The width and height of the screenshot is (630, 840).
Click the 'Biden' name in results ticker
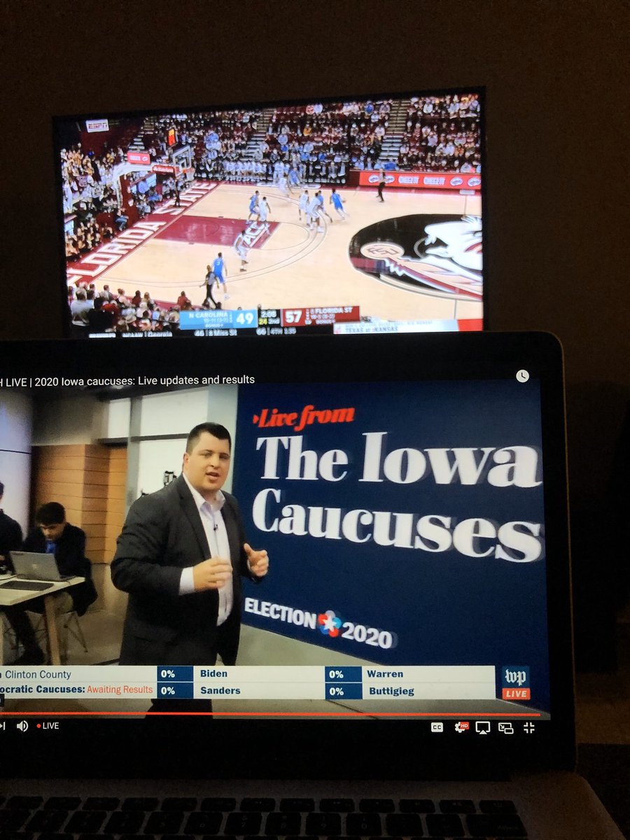click(213, 673)
